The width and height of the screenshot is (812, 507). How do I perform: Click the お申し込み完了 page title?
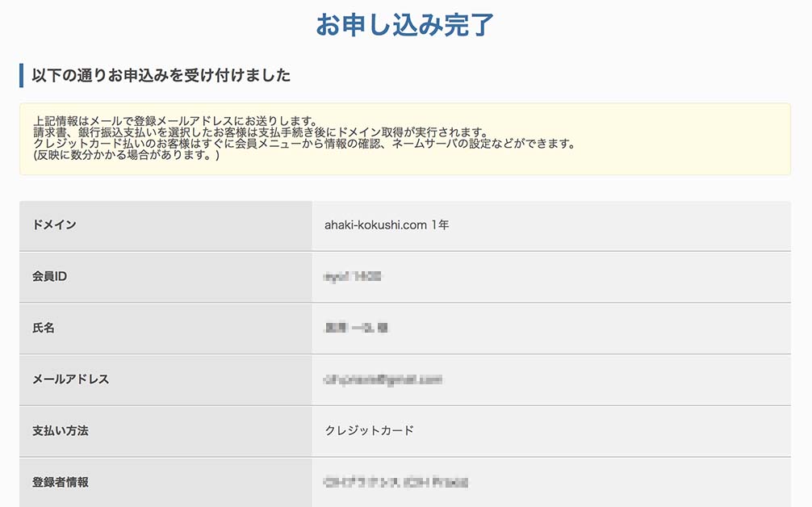pos(404,25)
